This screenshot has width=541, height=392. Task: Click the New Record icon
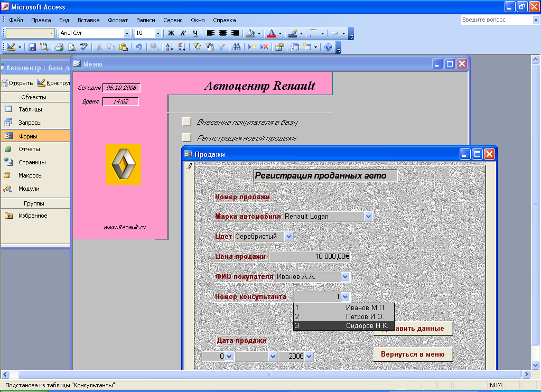(x=252, y=47)
